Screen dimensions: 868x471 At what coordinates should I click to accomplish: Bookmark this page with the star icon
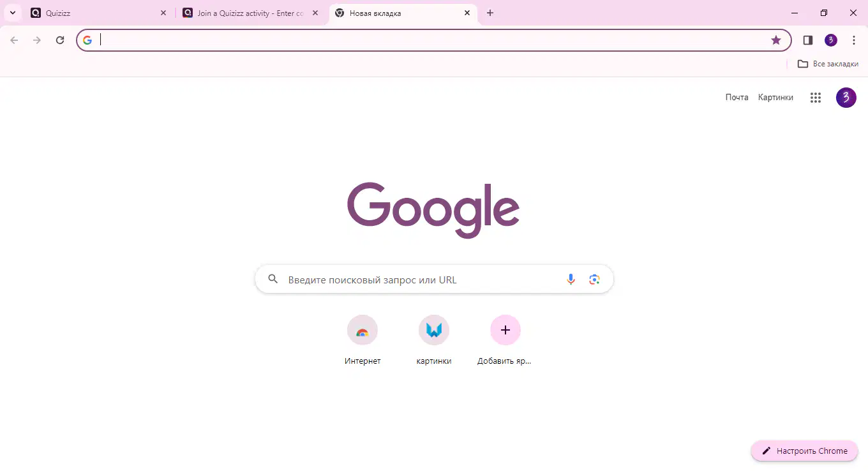click(776, 40)
